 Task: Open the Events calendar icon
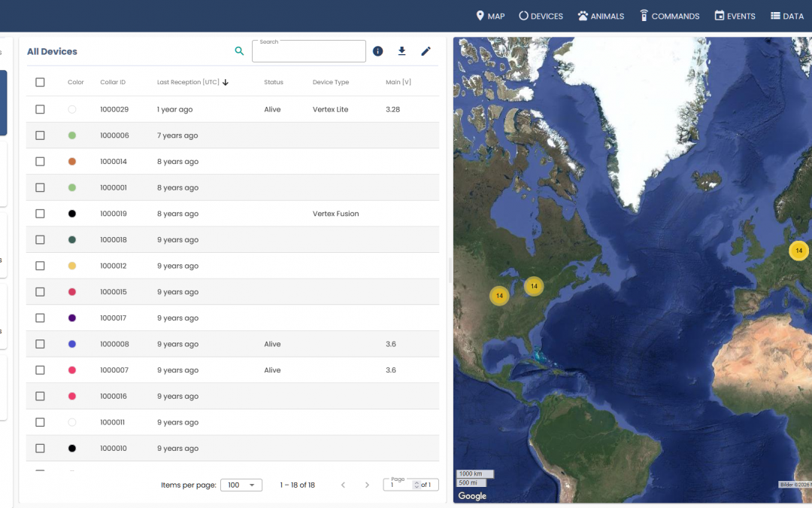(720, 16)
